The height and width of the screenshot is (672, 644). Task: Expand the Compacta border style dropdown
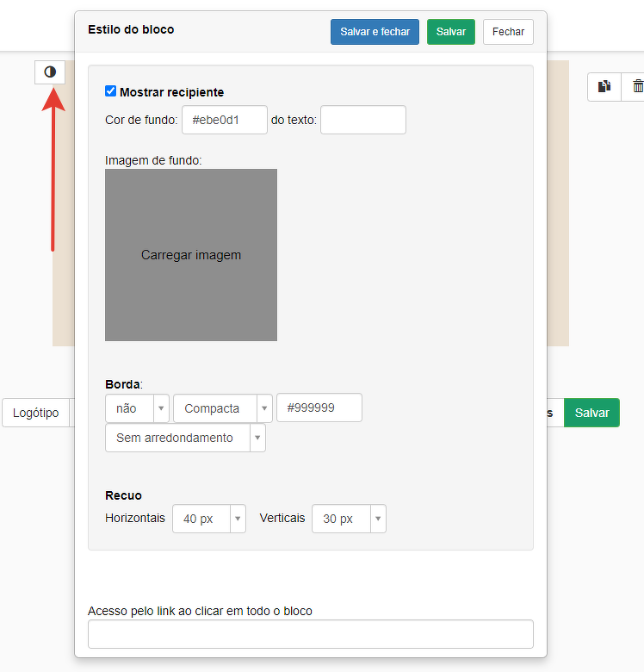click(x=222, y=408)
